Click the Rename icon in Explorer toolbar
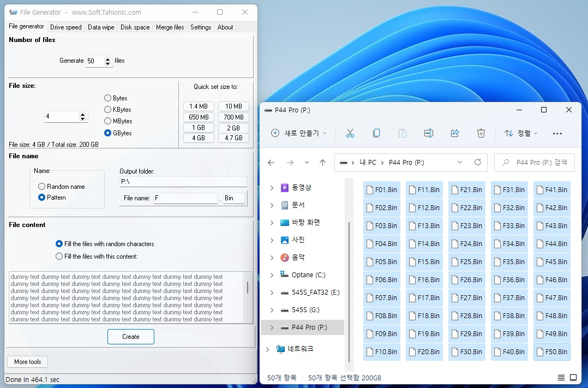 [429, 133]
